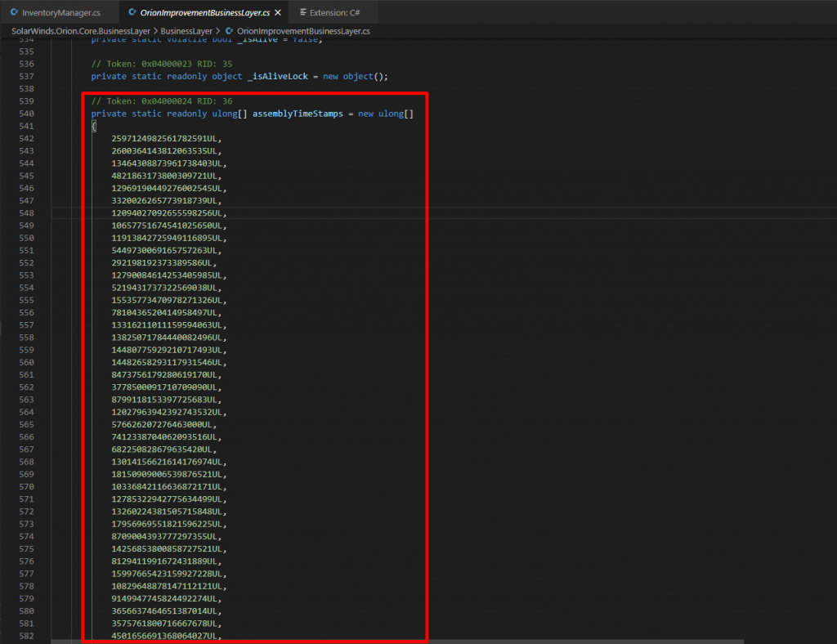Click value 682250828679635420UL
This screenshot has width=837, height=644.
[x=163, y=449]
